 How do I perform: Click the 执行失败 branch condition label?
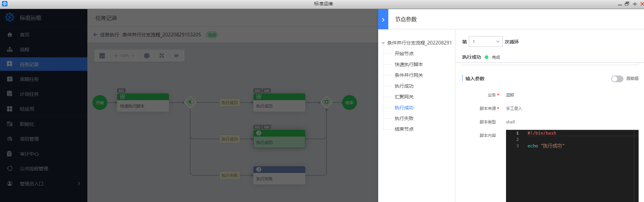point(230,175)
